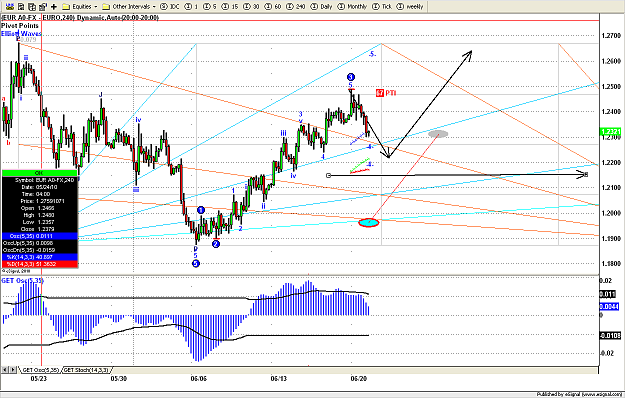Switch to the weekly interval
Screen dimensions: 625x398
[x=410, y=6]
